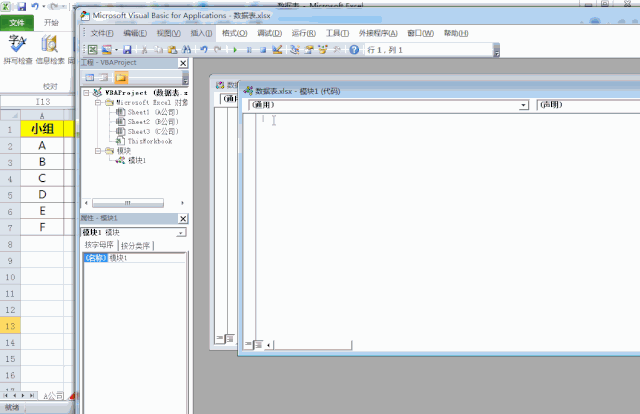The height and width of the screenshot is (414, 640).
Task: Open the Insert UserForm dropdown arrow
Action: pos(116,50)
